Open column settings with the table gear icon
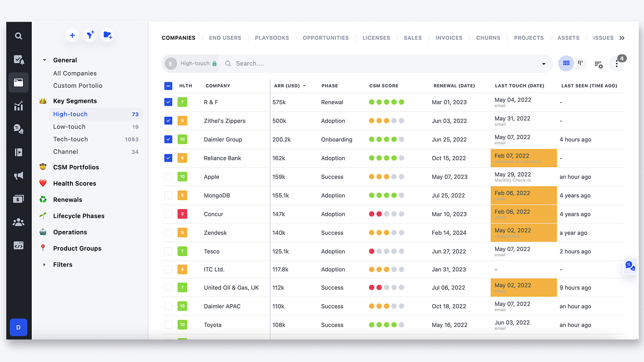This screenshot has width=644, height=362. (x=599, y=64)
